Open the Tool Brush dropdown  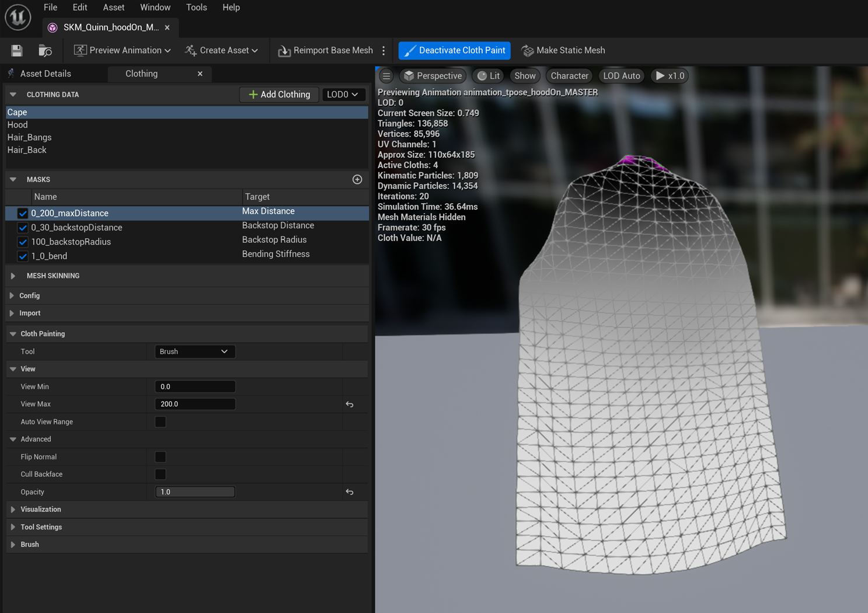pyautogui.click(x=194, y=351)
